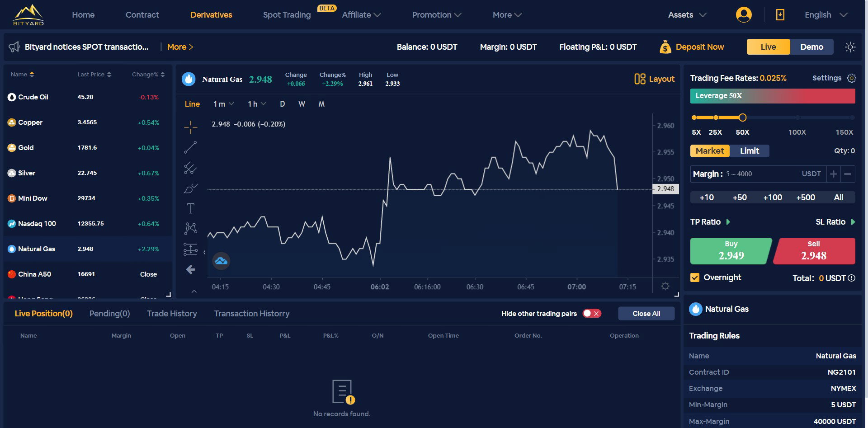Screen dimensions: 868x428
Task: Choose the text annotation tool
Action: coord(191,208)
